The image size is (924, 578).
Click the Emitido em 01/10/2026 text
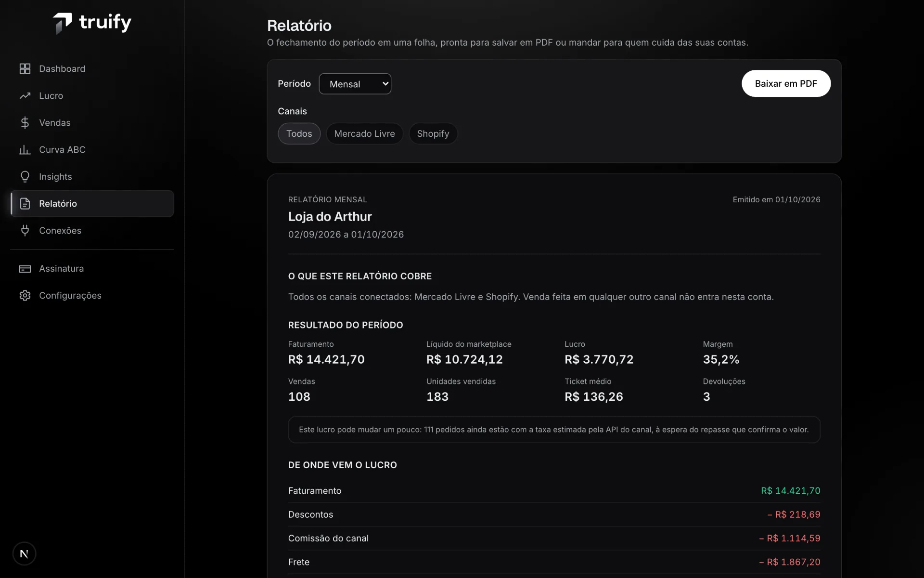coord(776,199)
